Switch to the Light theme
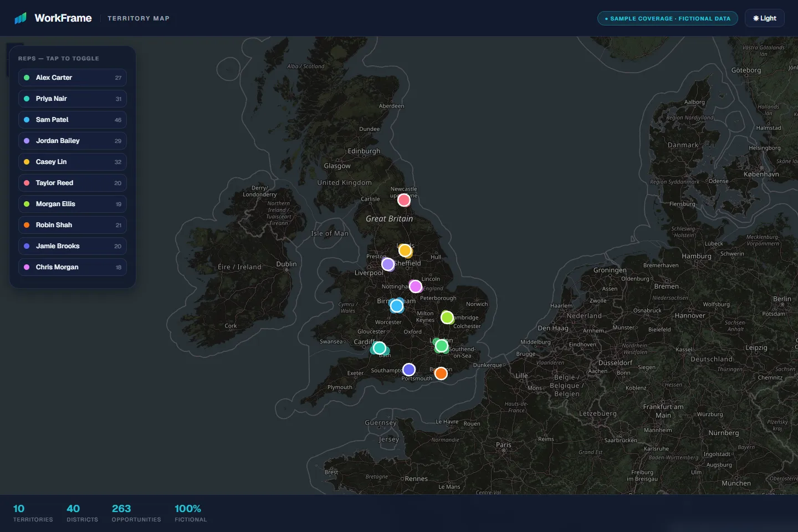798x532 pixels. (x=765, y=18)
